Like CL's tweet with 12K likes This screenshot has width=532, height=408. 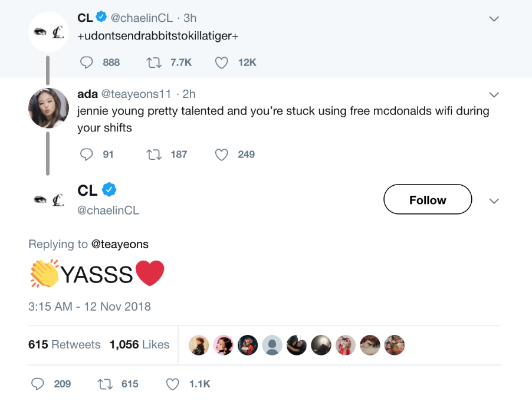pyautogui.click(x=222, y=62)
